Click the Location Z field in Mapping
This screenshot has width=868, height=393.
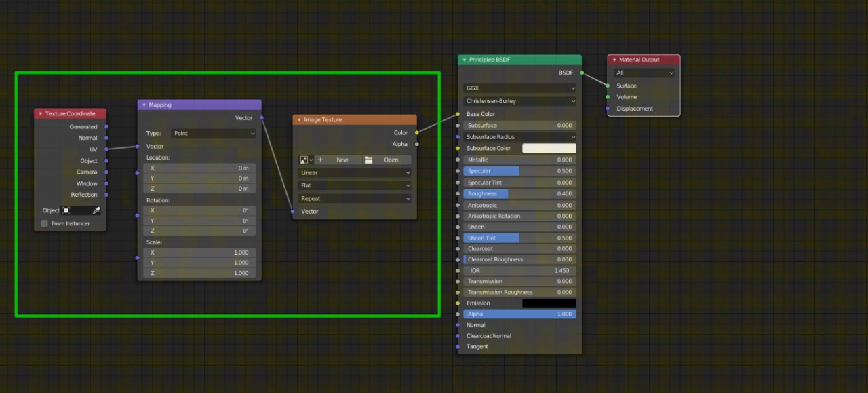[199, 188]
